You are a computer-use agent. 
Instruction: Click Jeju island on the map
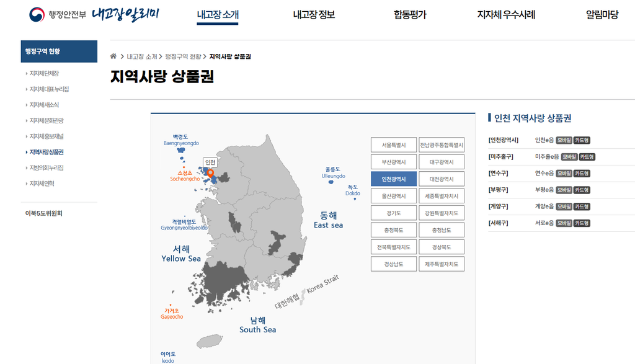click(x=210, y=341)
